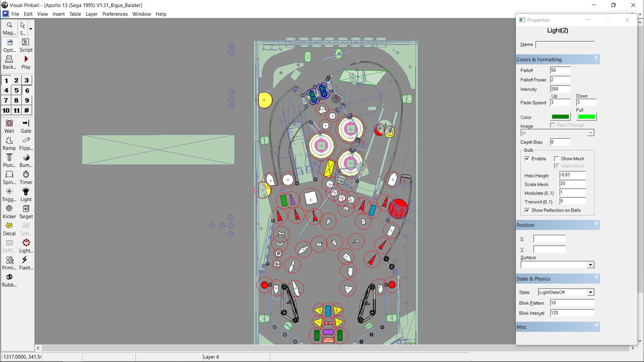
Task: Click the Halo Height field
Action: click(x=573, y=175)
